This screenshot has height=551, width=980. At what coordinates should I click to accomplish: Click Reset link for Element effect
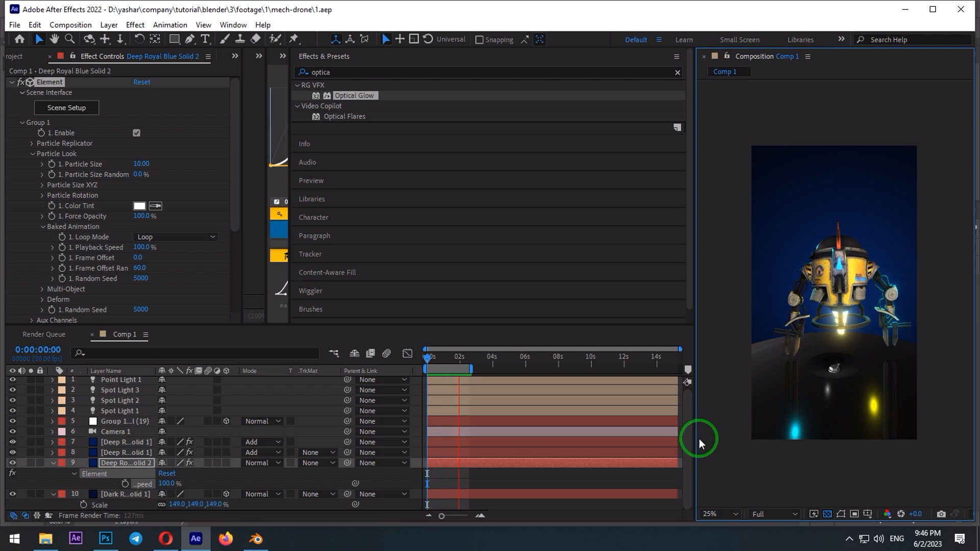click(x=141, y=82)
